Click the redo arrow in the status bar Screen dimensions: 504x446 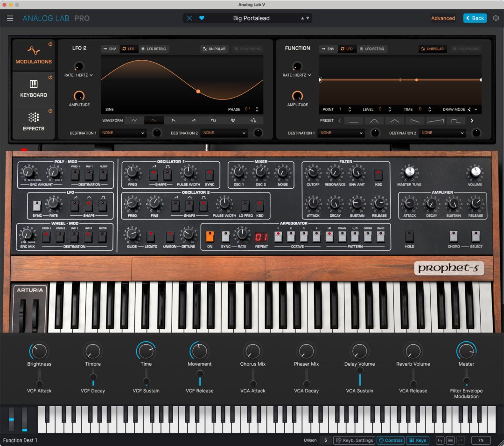point(461,440)
